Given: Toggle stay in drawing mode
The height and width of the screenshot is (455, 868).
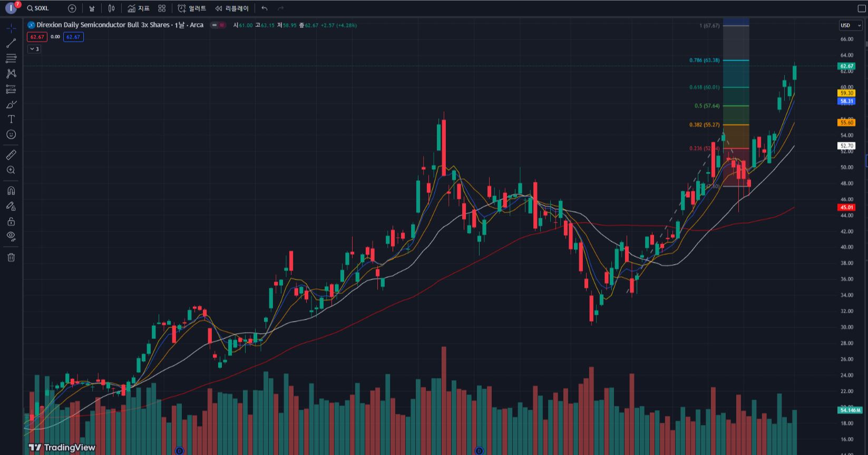Looking at the screenshot, I should tap(11, 206).
